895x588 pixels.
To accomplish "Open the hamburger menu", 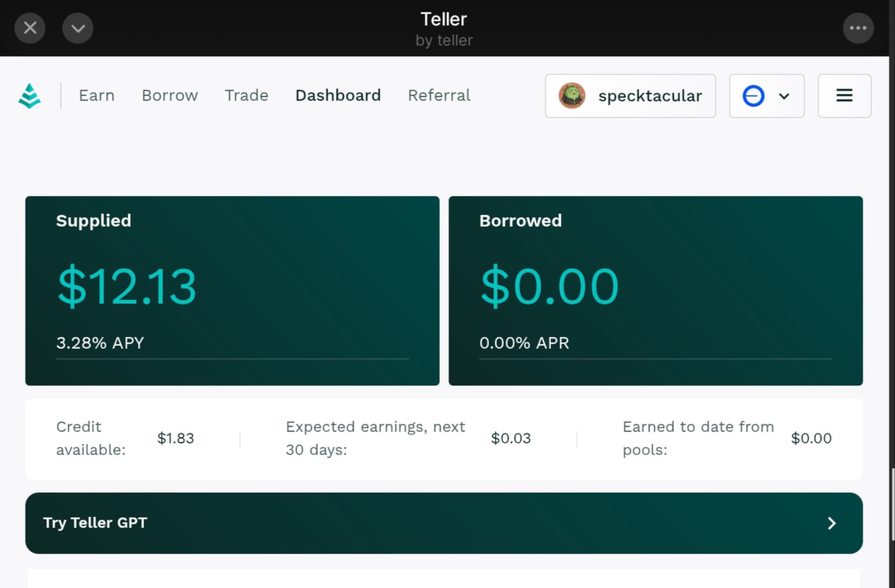I will (x=844, y=96).
